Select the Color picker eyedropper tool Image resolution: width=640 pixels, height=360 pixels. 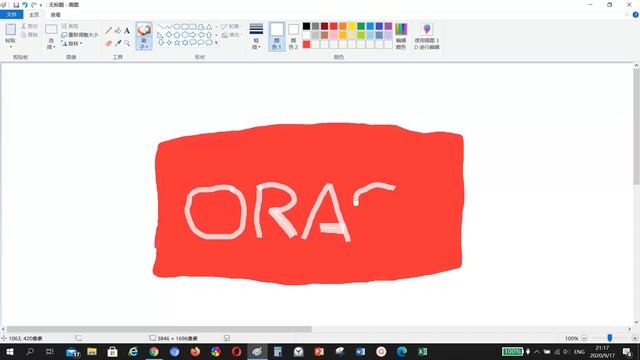coord(118,43)
